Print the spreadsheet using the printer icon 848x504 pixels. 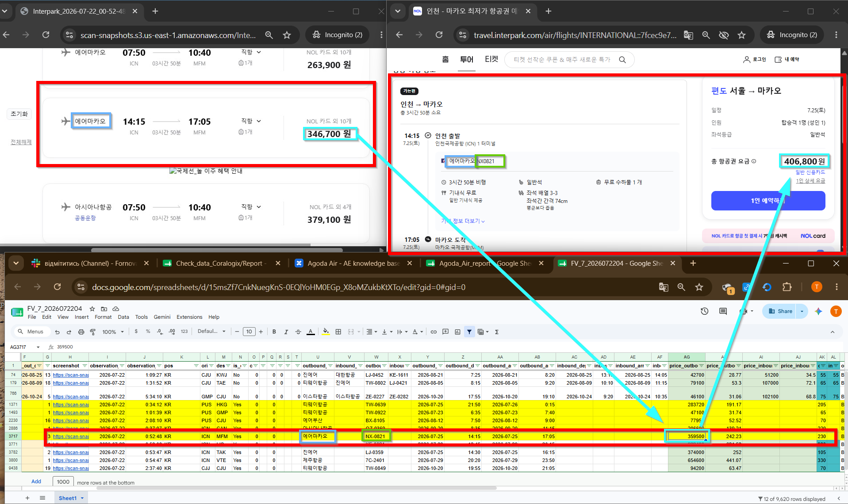[x=81, y=332]
